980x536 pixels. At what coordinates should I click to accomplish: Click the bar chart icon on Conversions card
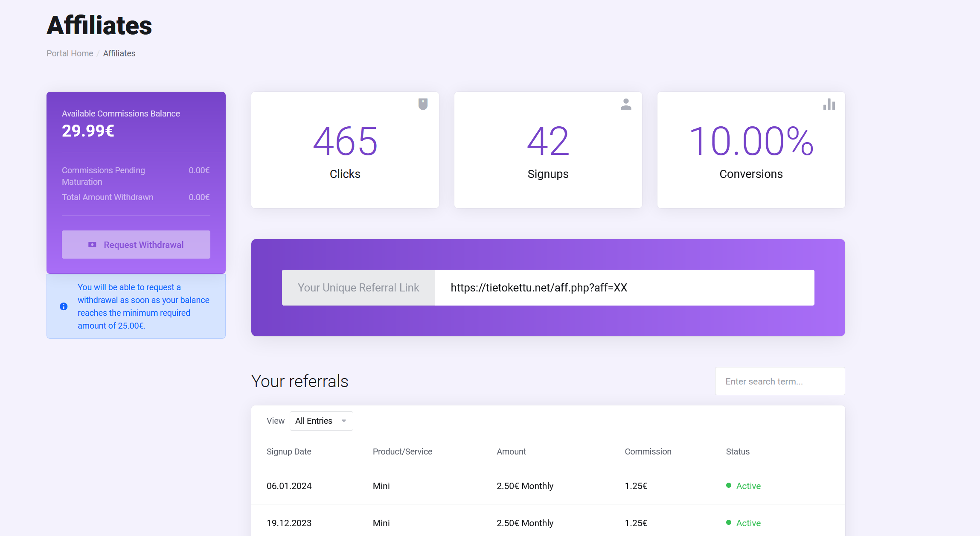point(829,105)
